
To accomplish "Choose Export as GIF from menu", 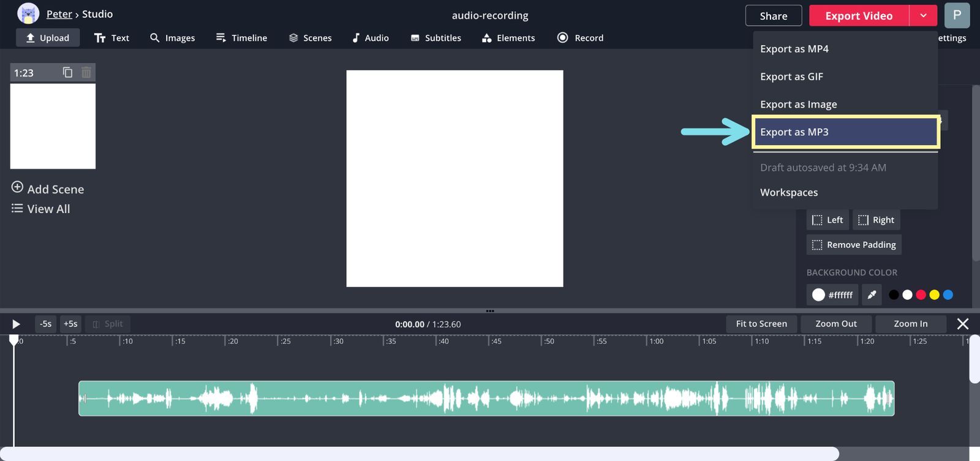I will click(x=791, y=77).
